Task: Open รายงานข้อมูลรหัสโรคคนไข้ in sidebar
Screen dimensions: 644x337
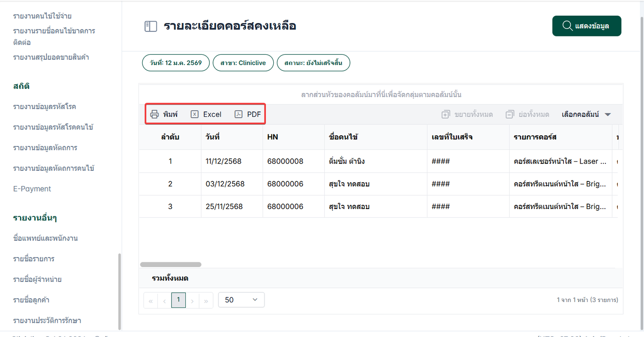Action: pos(53,127)
